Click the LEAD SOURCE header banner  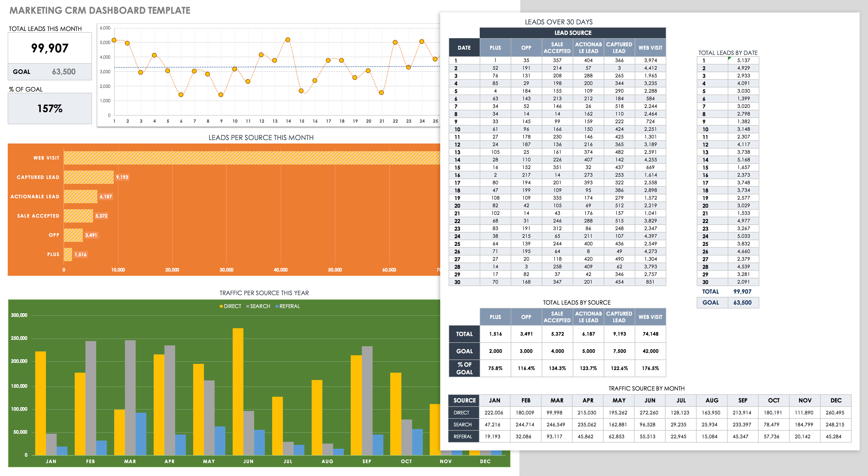[572, 33]
